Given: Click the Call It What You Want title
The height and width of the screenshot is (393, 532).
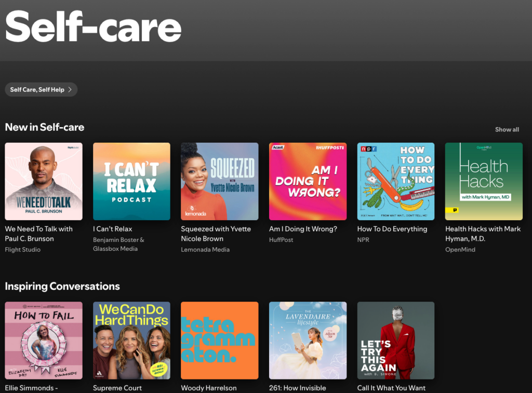Looking at the screenshot, I should tap(391, 388).
